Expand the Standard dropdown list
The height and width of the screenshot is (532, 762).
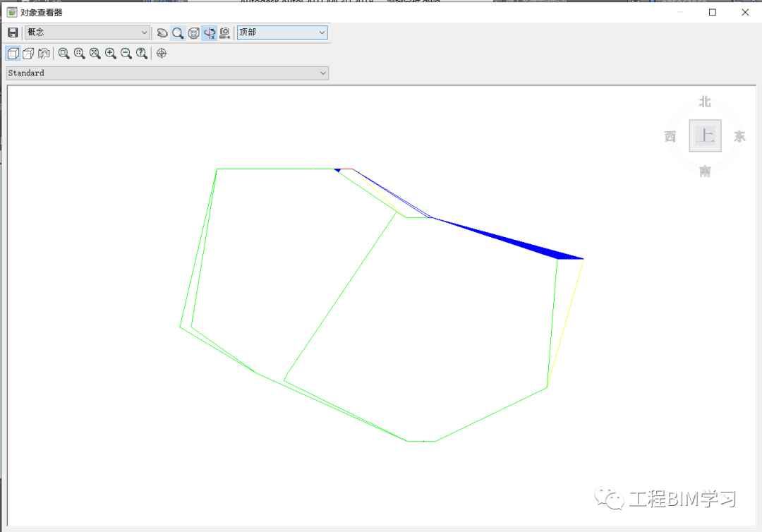(167, 73)
